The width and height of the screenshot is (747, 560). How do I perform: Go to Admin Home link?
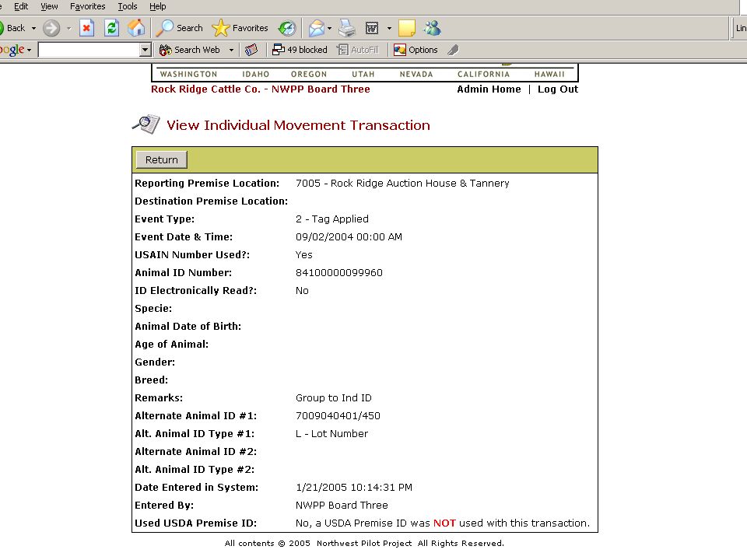pos(489,89)
